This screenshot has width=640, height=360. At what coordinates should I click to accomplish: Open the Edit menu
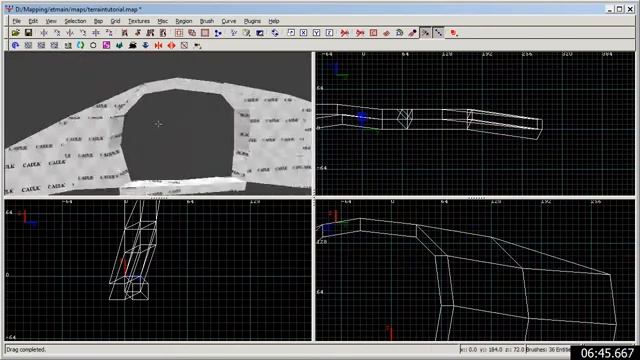pyautogui.click(x=33, y=21)
